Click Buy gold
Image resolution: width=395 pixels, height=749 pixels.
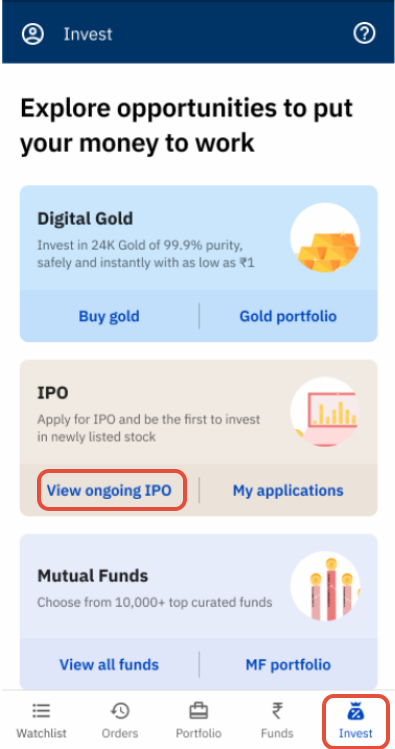coord(109,316)
